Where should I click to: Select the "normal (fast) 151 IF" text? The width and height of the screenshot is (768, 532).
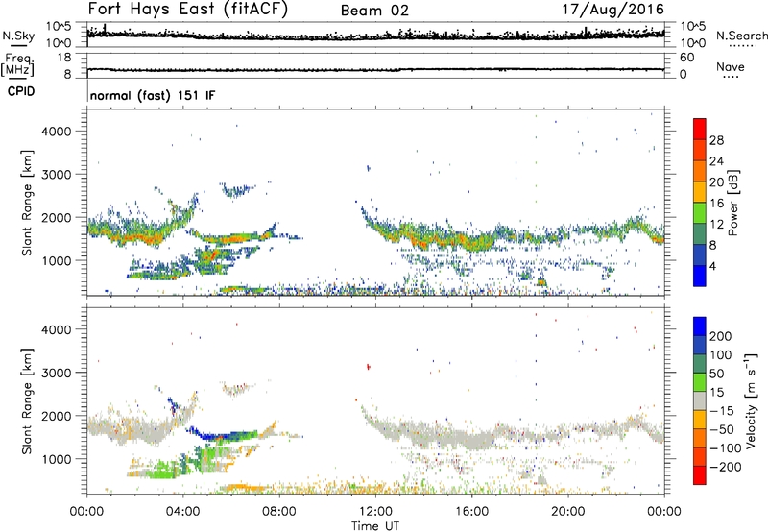click(x=153, y=95)
